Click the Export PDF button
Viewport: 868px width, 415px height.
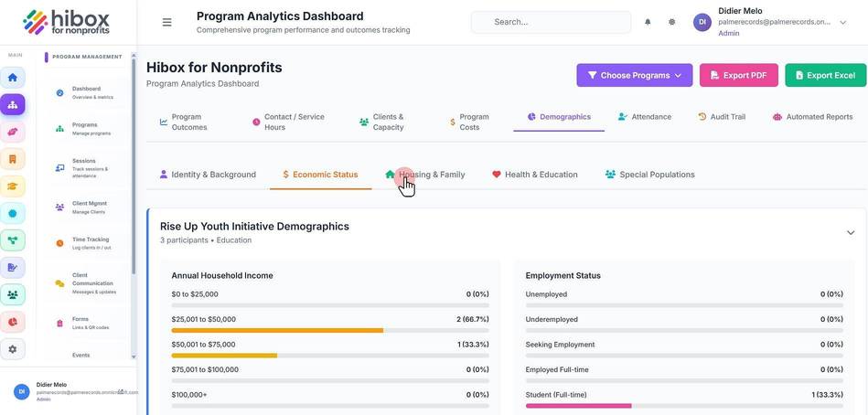click(738, 75)
